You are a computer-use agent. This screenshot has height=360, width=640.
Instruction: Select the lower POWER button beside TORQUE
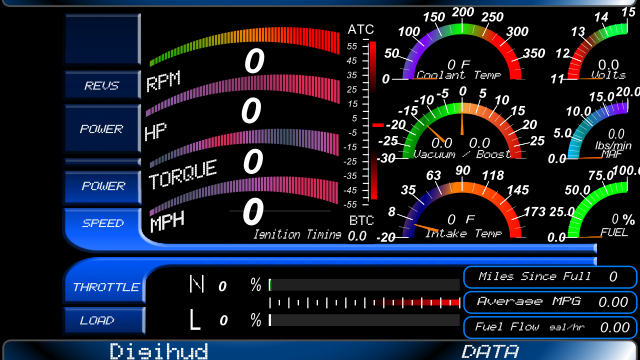pos(102,186)
